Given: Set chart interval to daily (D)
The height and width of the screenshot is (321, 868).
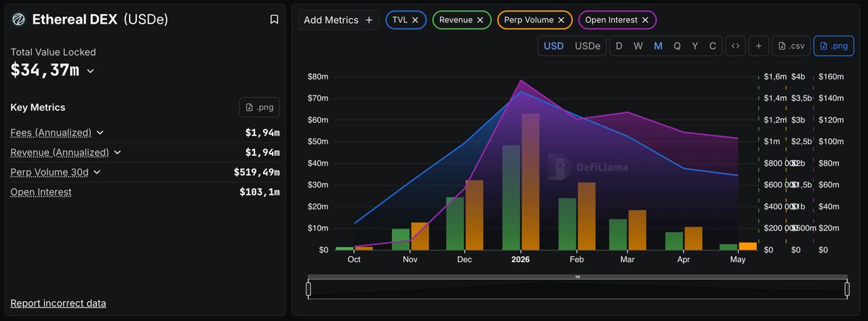Looking at the screenshot, I should point(619,46).
